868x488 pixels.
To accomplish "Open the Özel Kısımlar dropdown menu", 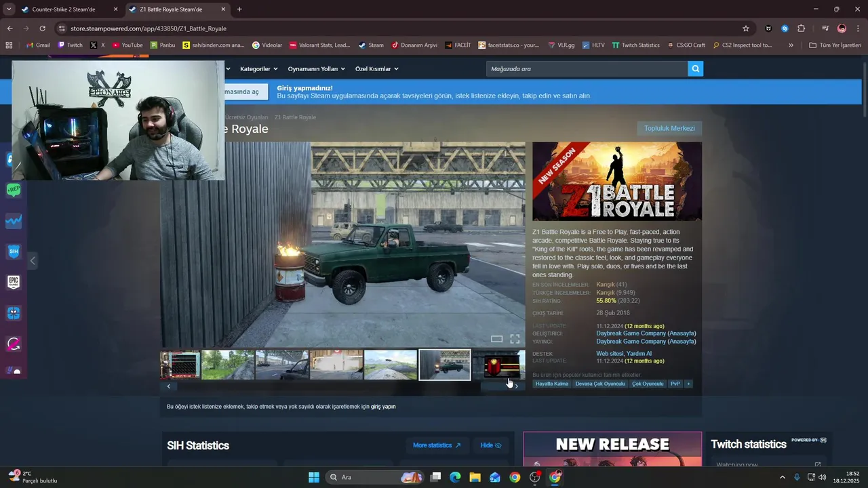I will (x=376, y=68).
